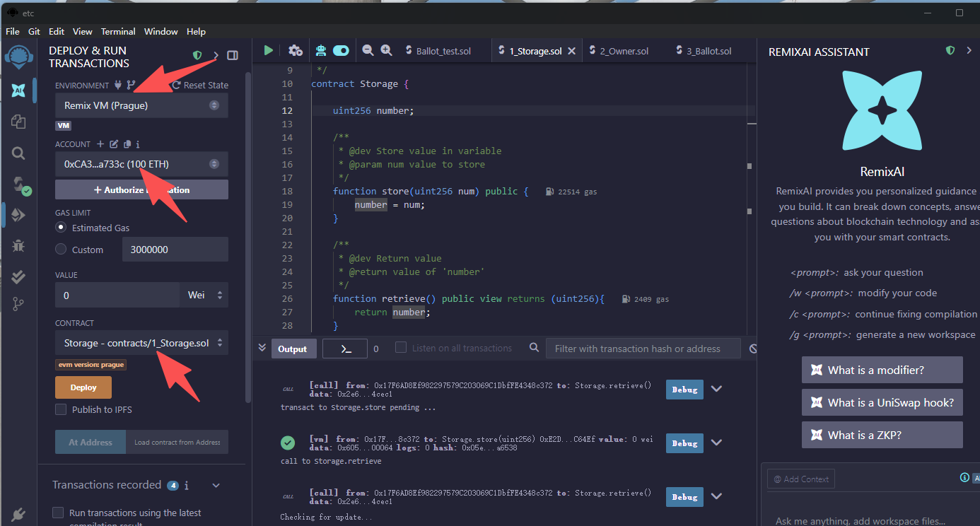980x526 pixels.
Task: Click the custom gas limit 3000000 field
Action: pos(175,250)
